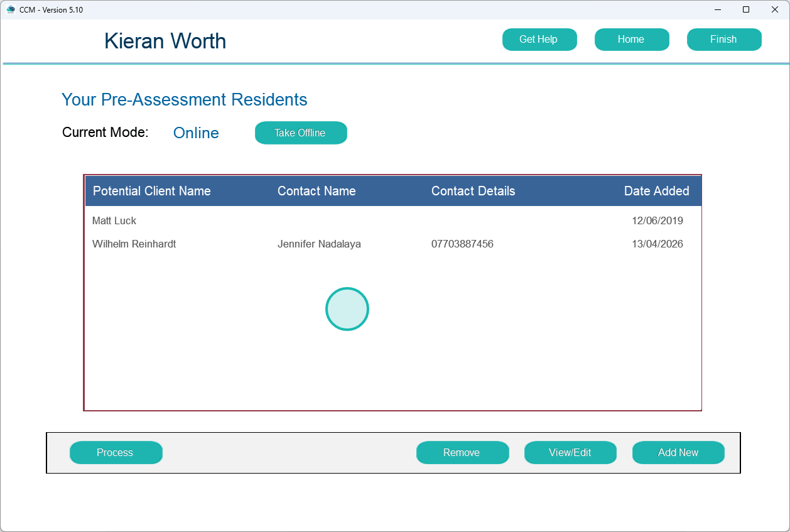Click the Contact Details column header
The width and height of the screenshot is (790, 532).
coord(473,191)
